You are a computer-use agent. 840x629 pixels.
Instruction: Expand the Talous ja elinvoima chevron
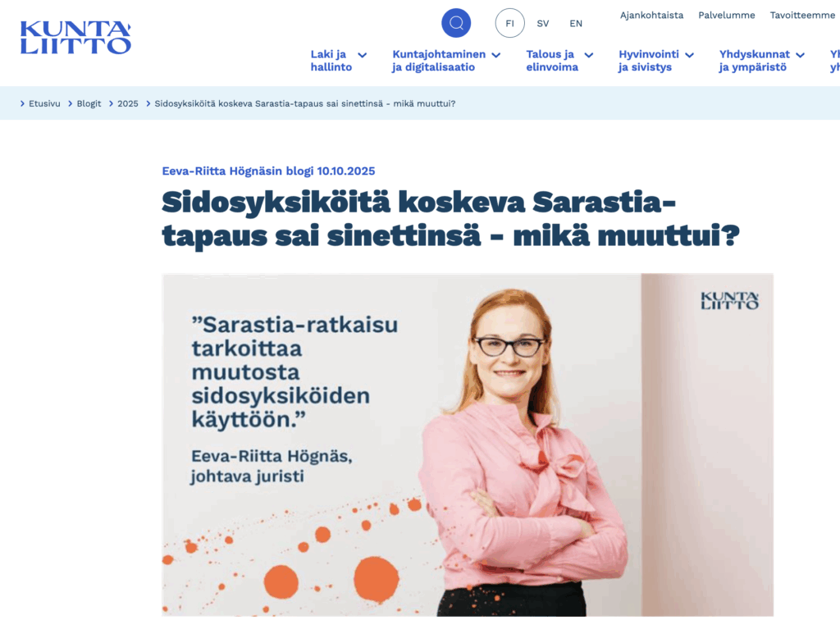click(589, 55)
